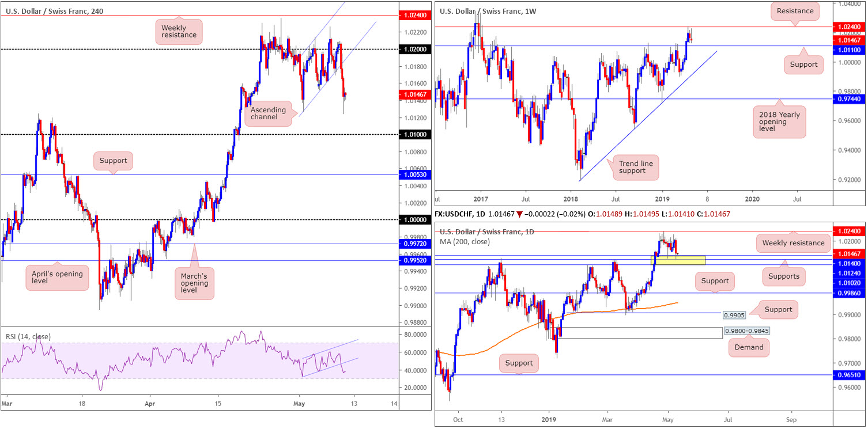
Task: Click the 20.0000 level on the RSI axis
Action: pyautogui.click(x=415, y=388)
